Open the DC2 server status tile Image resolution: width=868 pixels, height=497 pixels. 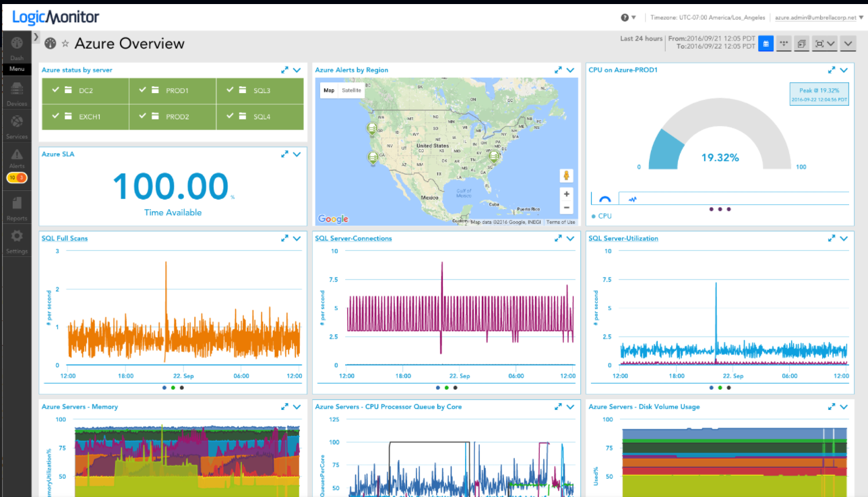pos(86,90)
